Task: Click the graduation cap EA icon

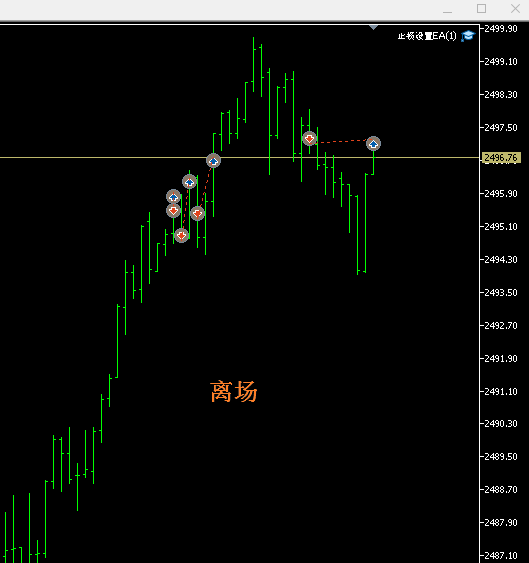Action: [468, 36]
